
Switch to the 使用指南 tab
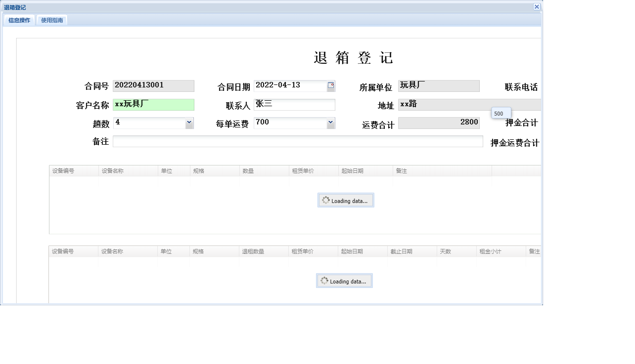[52, 20]
